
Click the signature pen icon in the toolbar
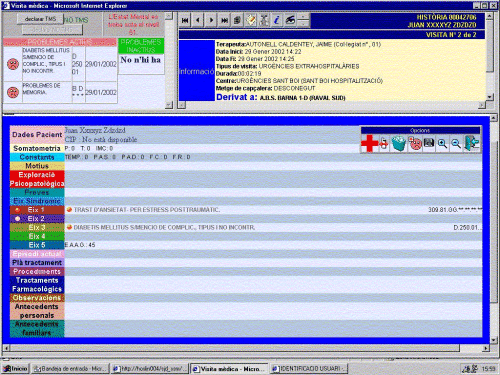[290, 20]
